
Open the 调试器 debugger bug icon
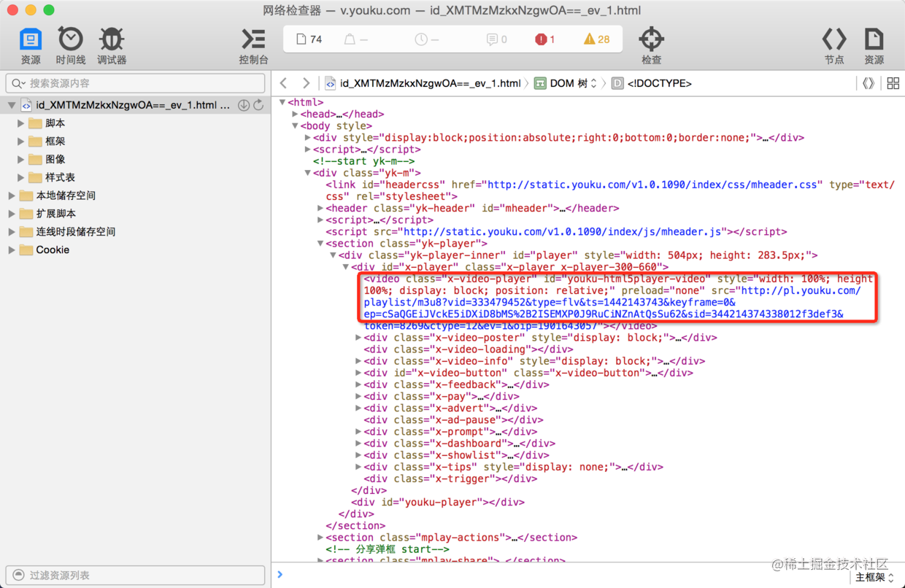[x=112, y=46]
